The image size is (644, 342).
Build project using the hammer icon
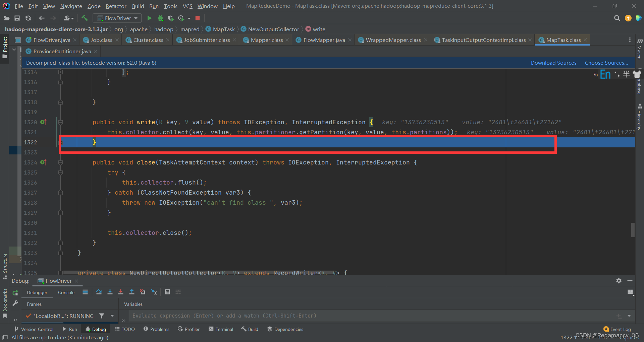click(85, 18)
